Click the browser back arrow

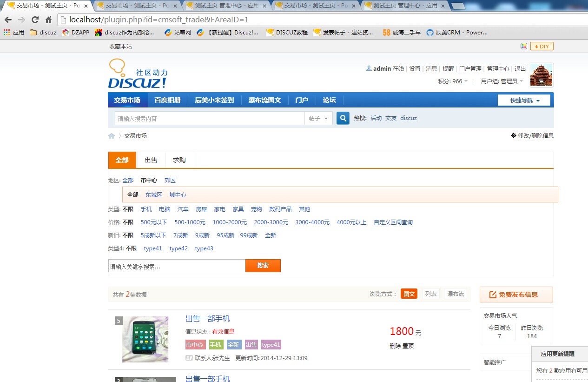click(x=8, y=20)
